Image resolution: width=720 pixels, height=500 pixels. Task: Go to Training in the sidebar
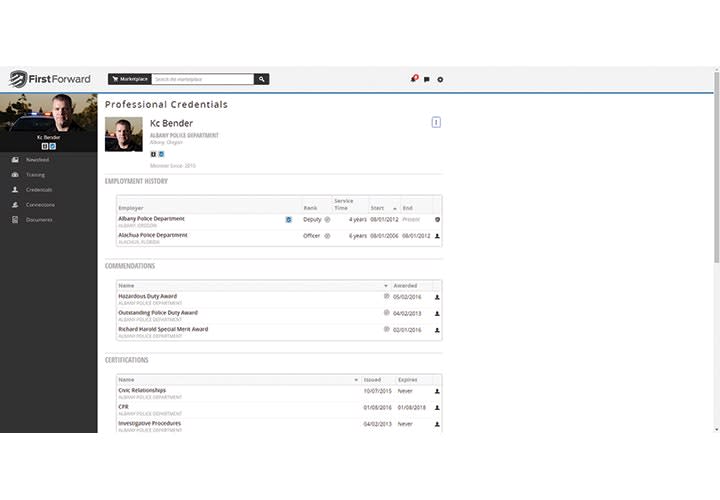pos(35,174)
